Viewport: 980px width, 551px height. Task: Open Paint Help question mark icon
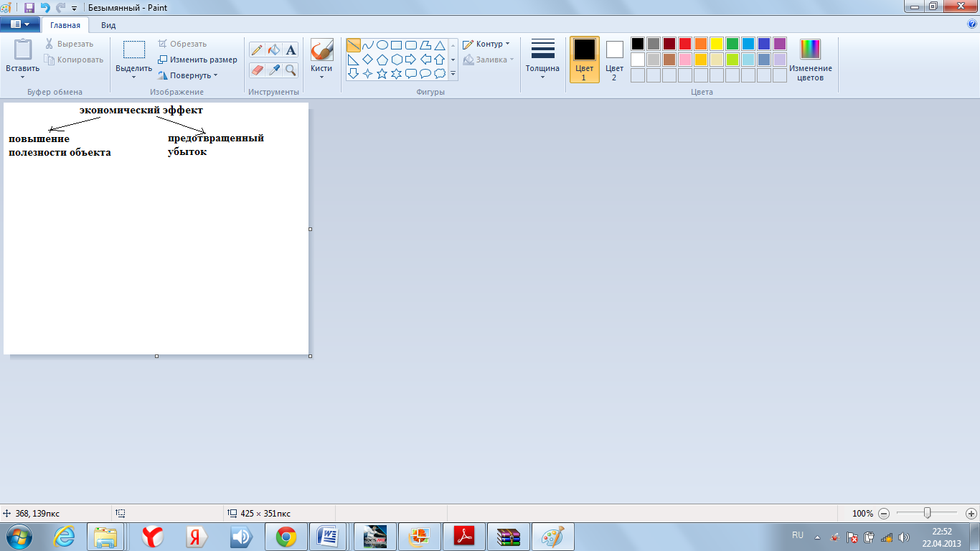(973, 24)
